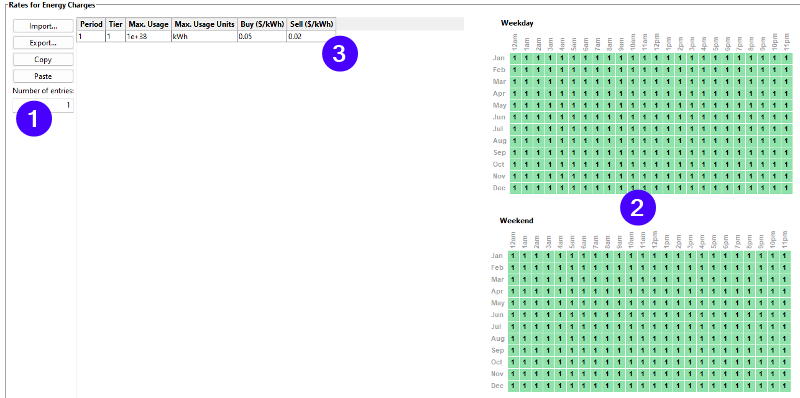Viewport: 800px width, 398px height.
Task: Select Weekend schedule cell Jul at 2pm
Action: point(679,327)
